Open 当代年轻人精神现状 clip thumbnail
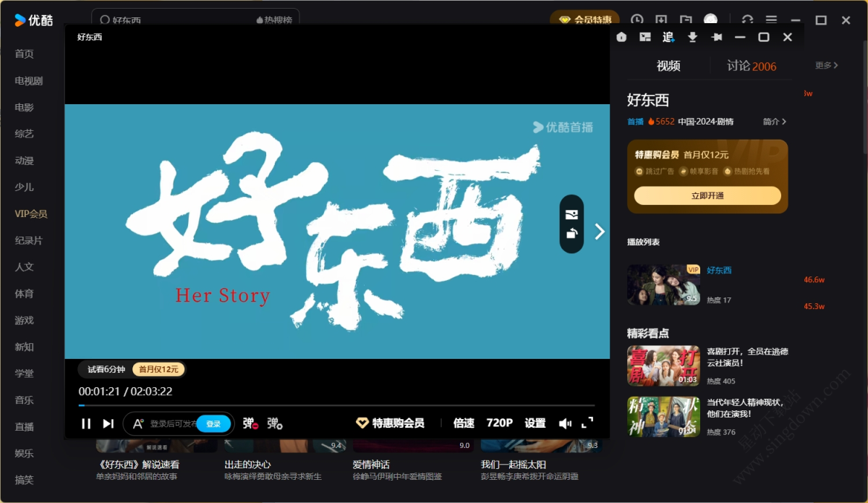Screen dimensions: 868x503 tap(663, 416)
